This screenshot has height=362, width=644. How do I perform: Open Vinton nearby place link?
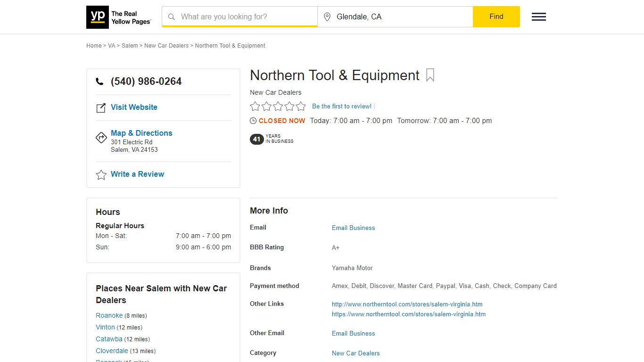click(105, 327)
